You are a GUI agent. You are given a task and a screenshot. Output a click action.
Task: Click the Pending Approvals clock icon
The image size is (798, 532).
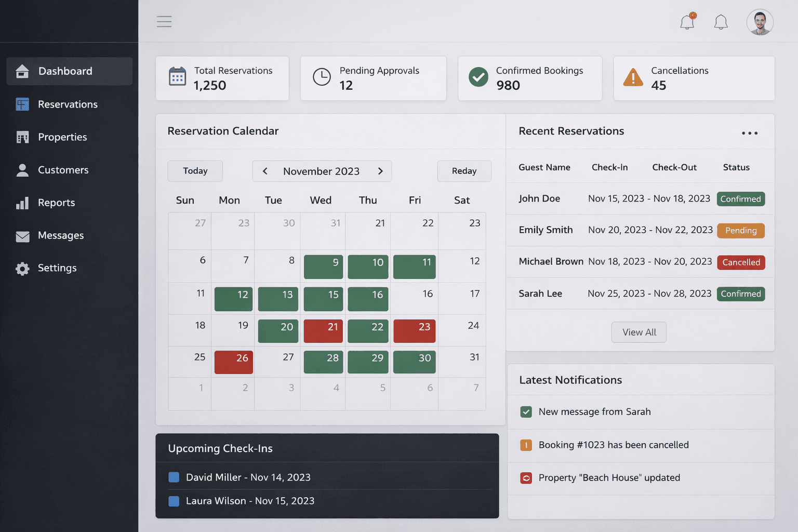322,77
